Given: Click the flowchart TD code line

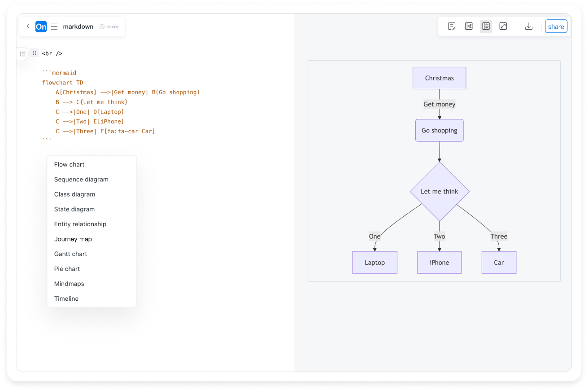Looking at the screenshot, I should click(x=62, y=83).
